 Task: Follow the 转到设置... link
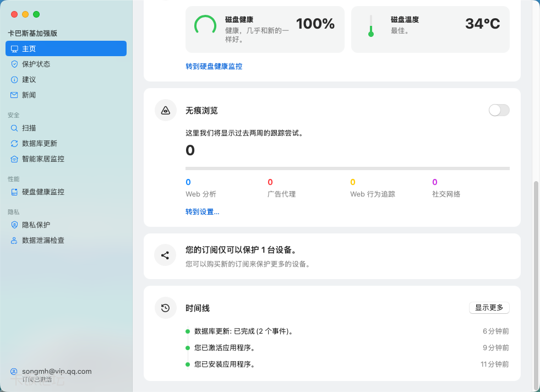(202, 211)
